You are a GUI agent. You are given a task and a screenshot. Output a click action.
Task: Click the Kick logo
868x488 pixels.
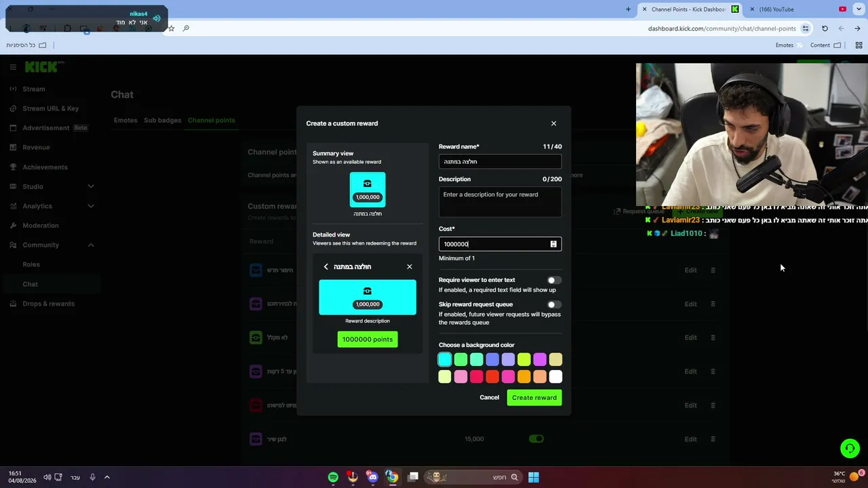43,67
